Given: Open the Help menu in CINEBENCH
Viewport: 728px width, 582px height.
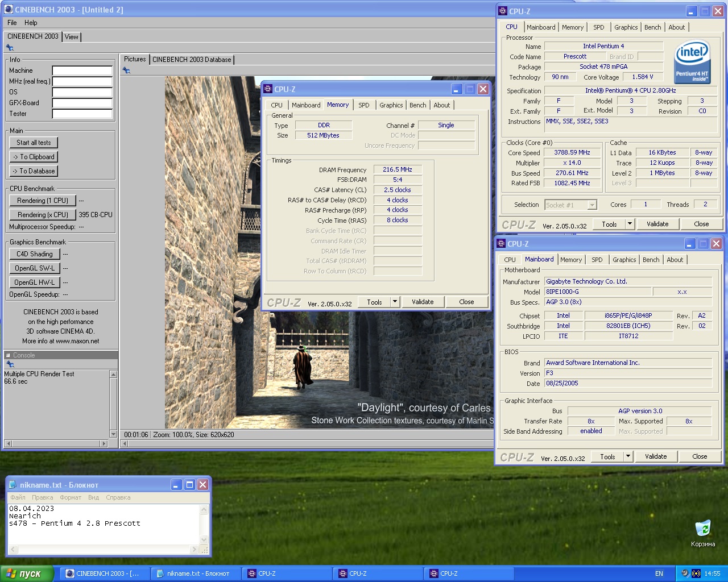Looking at the screenshot, I should (x=31, y=23).
